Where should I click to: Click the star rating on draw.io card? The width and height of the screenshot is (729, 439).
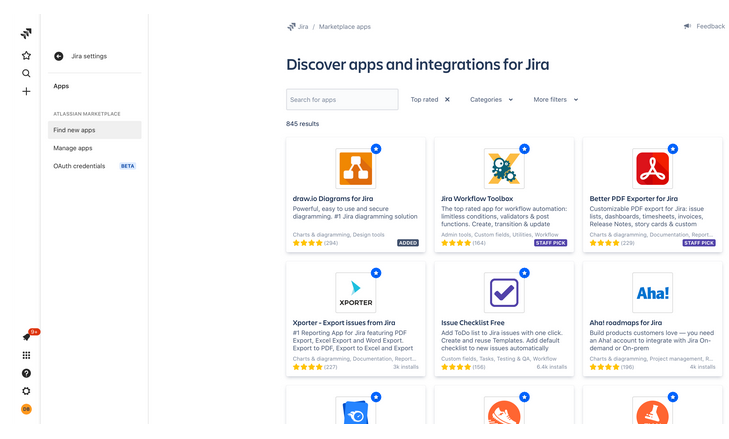coord(307,243)
